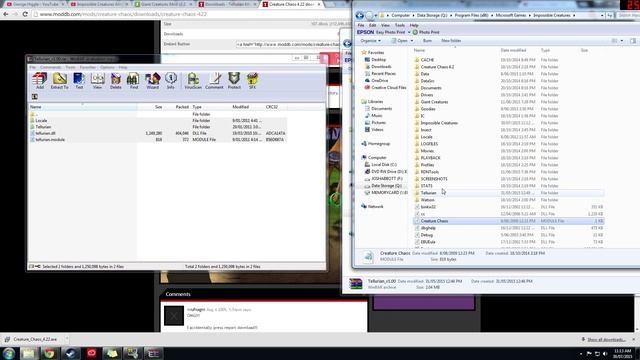The image size is (640, 360).
Task: Select Local Disk (C:) in navigation pane
Action: click(x=384, y=164)
